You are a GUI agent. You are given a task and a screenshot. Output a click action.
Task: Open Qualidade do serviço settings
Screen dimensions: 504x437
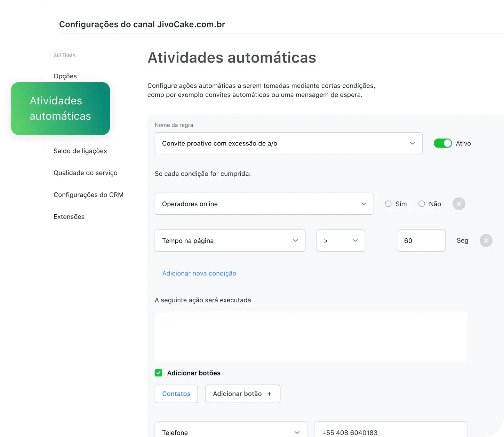tap(86, 173)
